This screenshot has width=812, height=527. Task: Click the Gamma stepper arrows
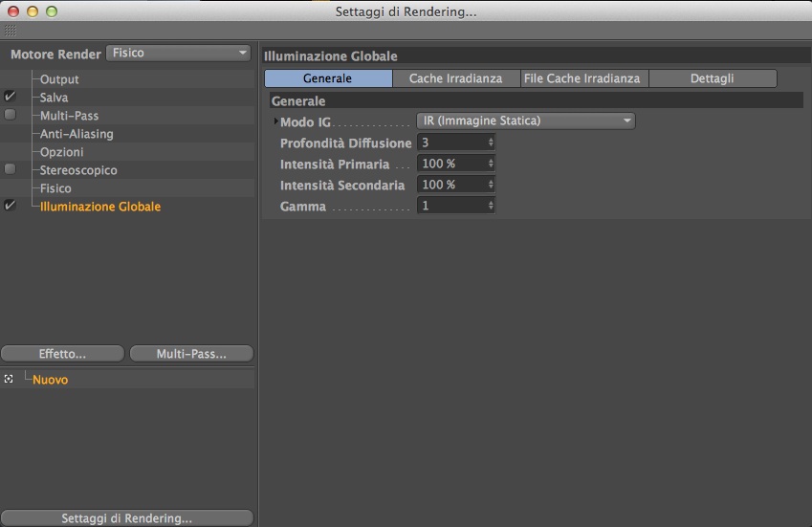pyautogui.click(x=491, y=206)
